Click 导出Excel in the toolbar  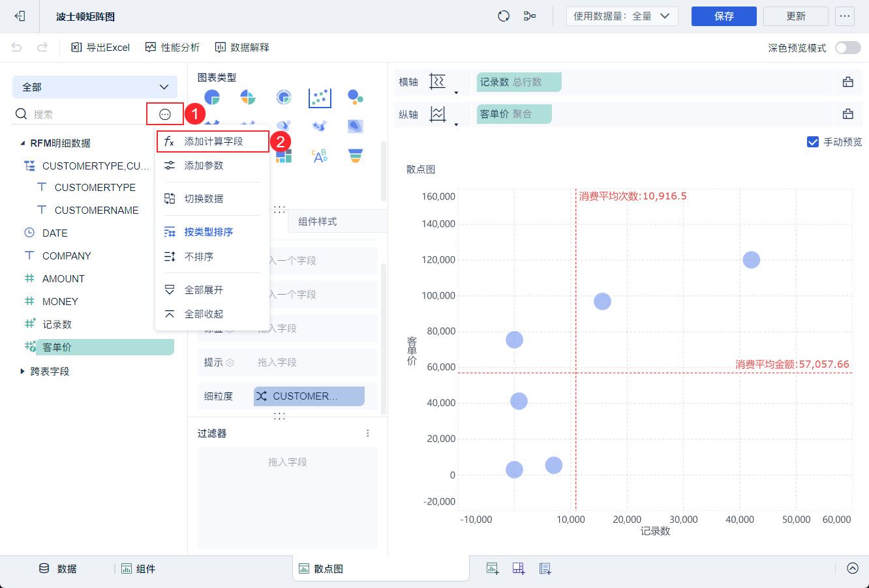point(100,48)
